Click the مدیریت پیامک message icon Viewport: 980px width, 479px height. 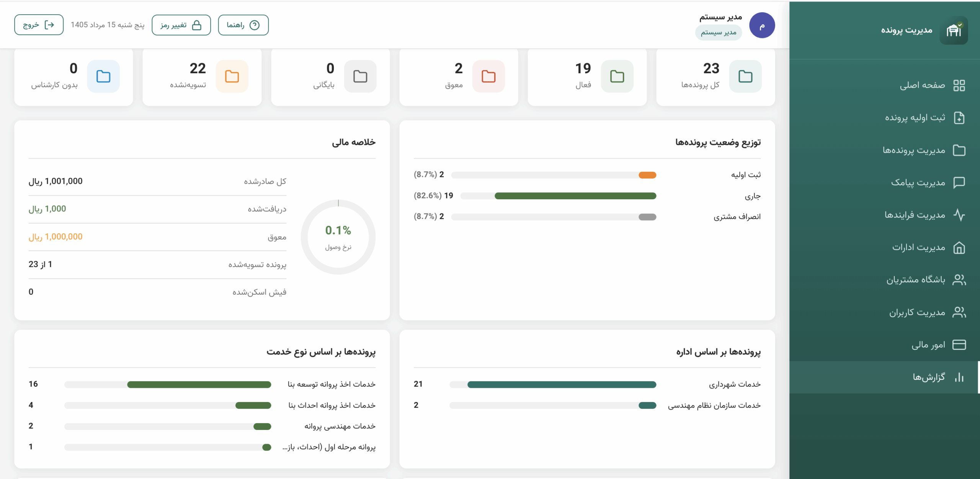click(x=959, y=182)
